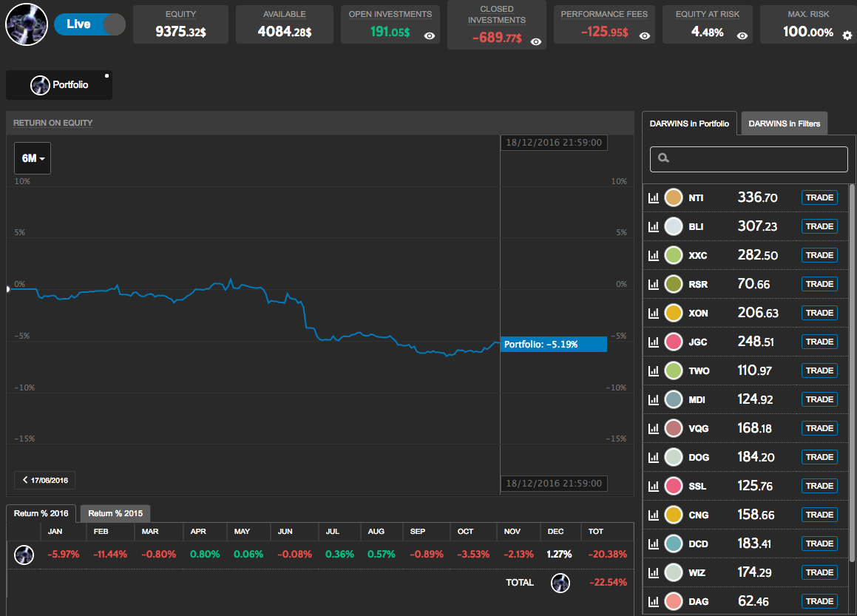857x616 pixels.
Task: Click the chart icon next to WIZ
Action: click(x=653, y=572)
